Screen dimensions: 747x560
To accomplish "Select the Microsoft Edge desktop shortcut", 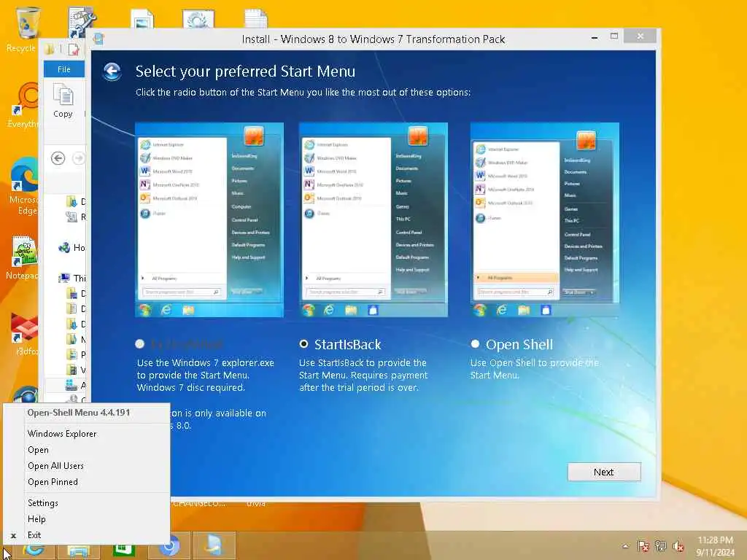I will point(24,186).
